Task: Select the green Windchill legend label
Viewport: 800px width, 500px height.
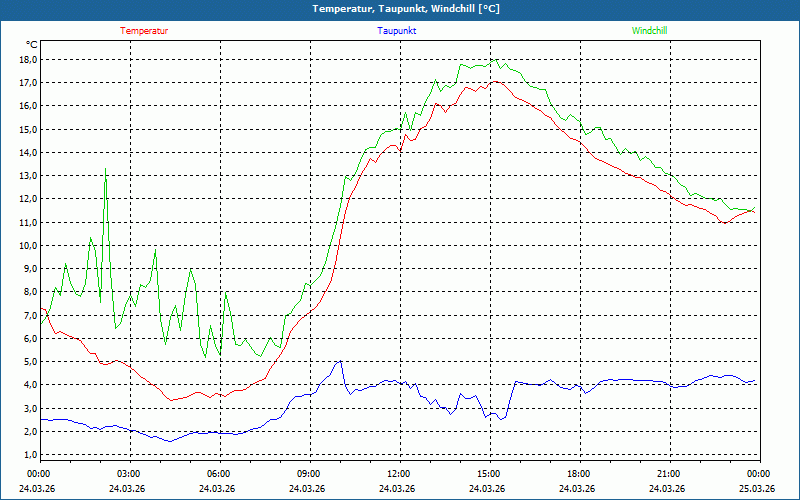Action: [x=649, y=31]
